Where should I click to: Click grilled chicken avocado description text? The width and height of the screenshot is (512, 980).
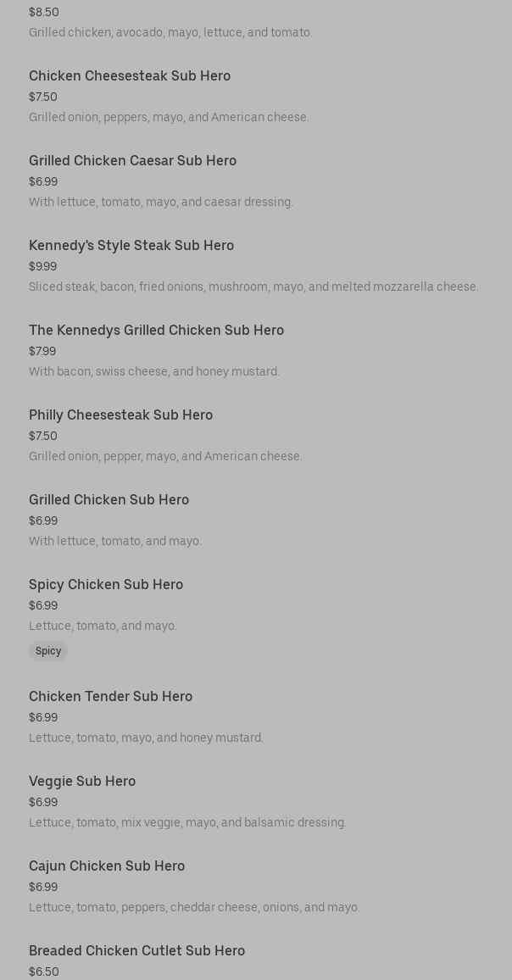170,33
